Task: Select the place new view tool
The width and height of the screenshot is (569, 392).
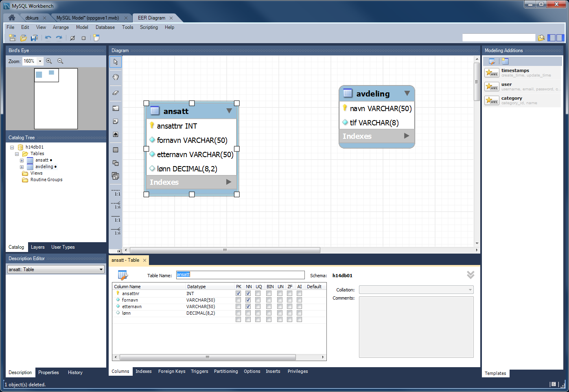Action: (116, 163)
